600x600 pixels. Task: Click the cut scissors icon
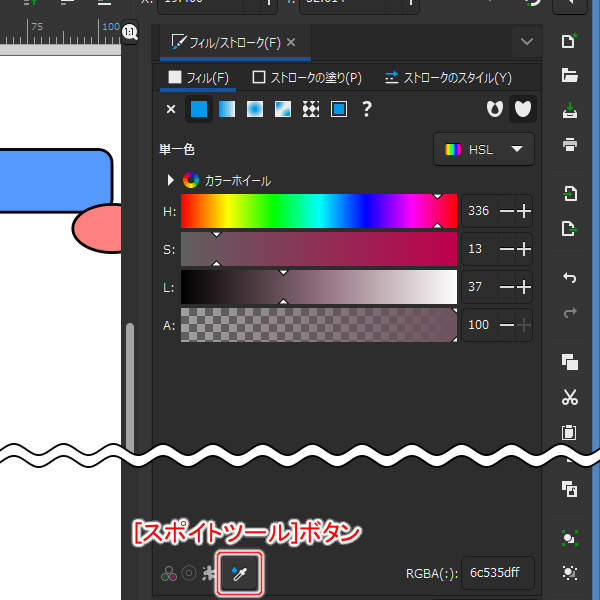pos(569,397)
